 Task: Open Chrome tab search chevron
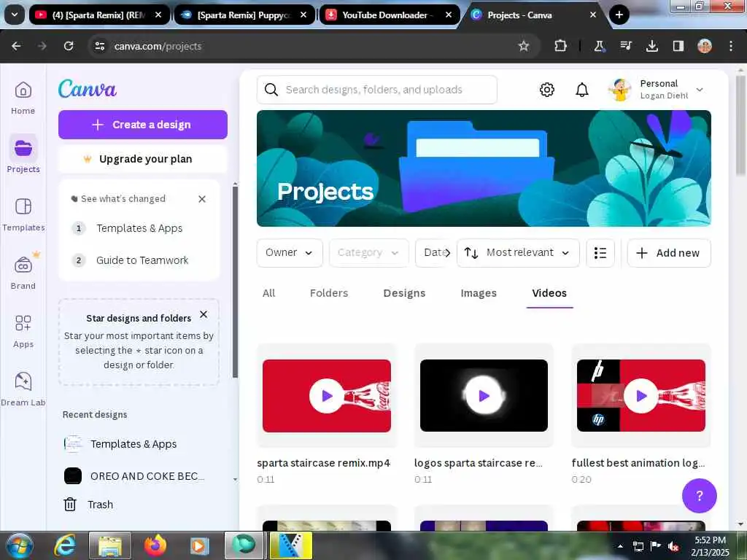15,15
